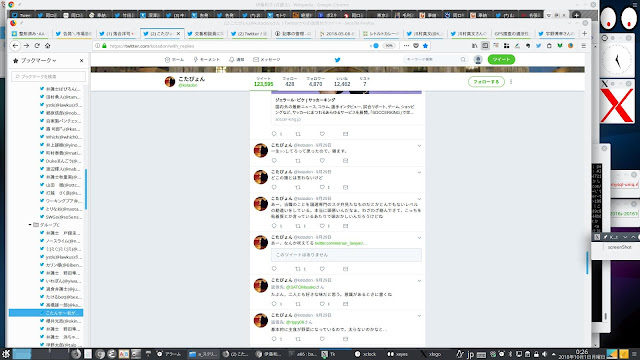Go back with the browser back arrow

tap(15, 46)
